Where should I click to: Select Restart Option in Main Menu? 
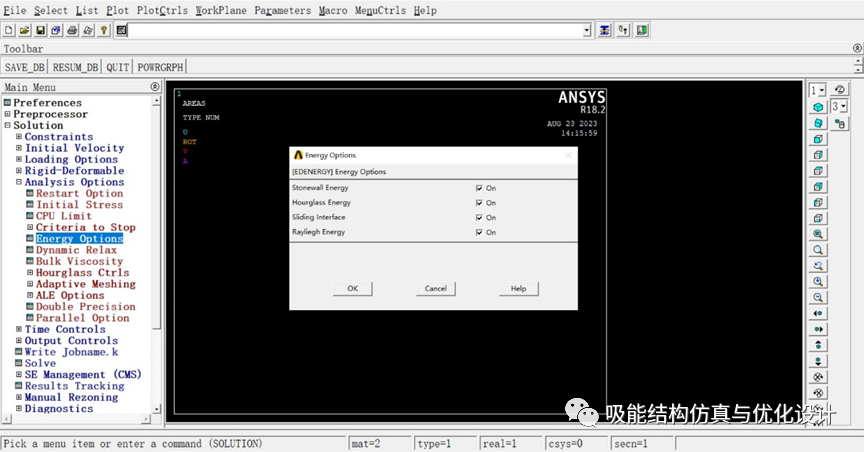coord(79,193)
